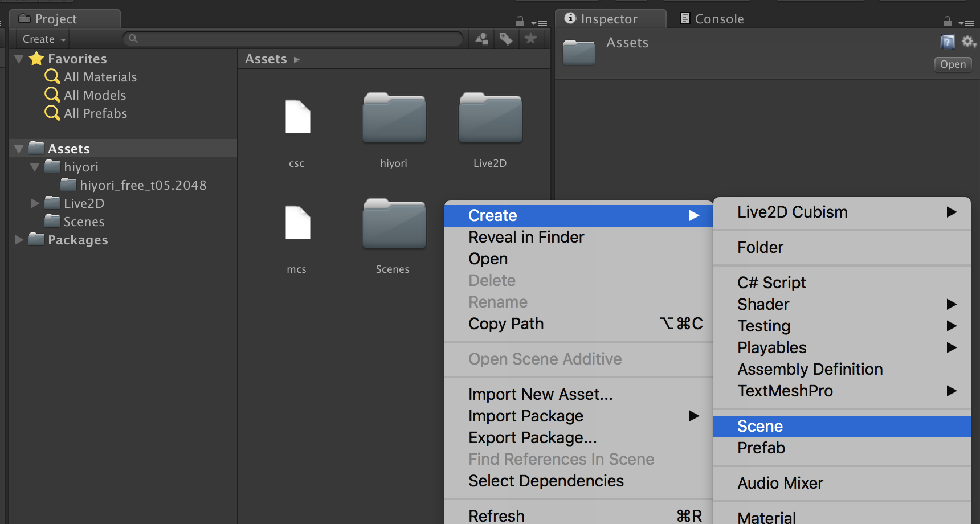Viewport: 980px width, 524px height.
Task: Click Reveal in Finder menu entry
Action: click(526, 238)
